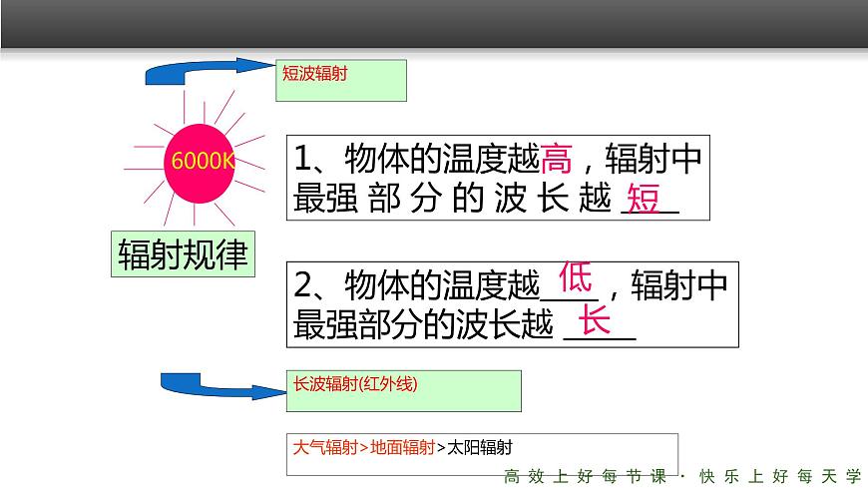This screenshot has width=868, height=488.
Task: Select the green box labeled 辐射规律
Action: (x=183, y=253)
